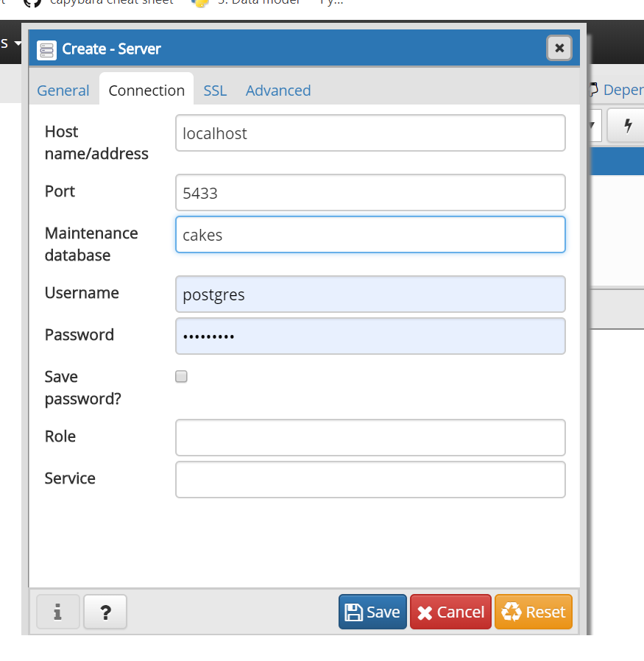Click the red Cancel button
644x661 pixels.
(450, 612)
